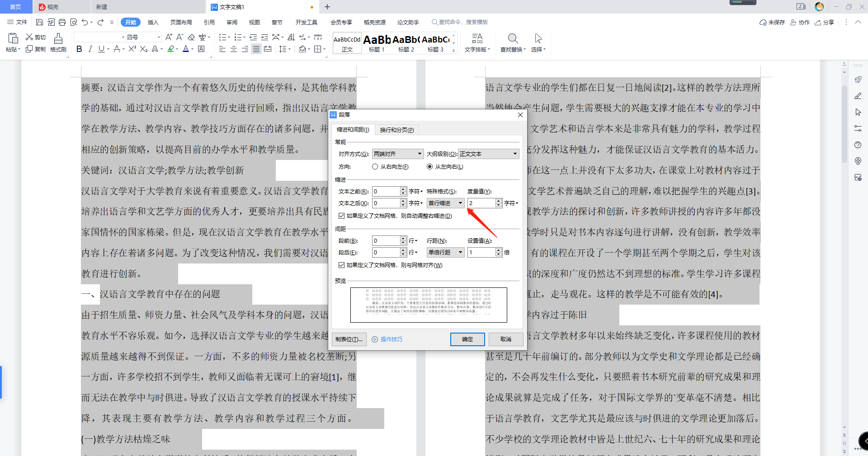Image resolution: width=868 pixels, height=456 pixels.
Task: Open the 特殊格式 首行缩进 dropdown
Action: [446, 203]
